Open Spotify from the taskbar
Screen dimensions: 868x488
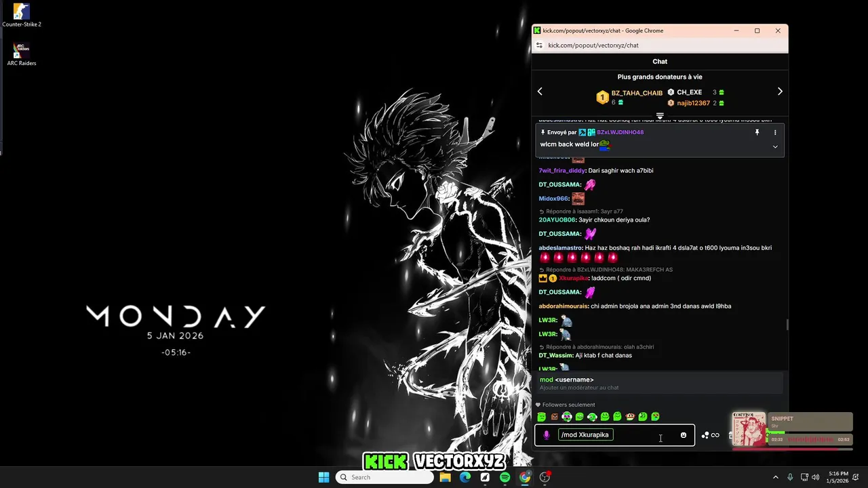tap(505, 477)
